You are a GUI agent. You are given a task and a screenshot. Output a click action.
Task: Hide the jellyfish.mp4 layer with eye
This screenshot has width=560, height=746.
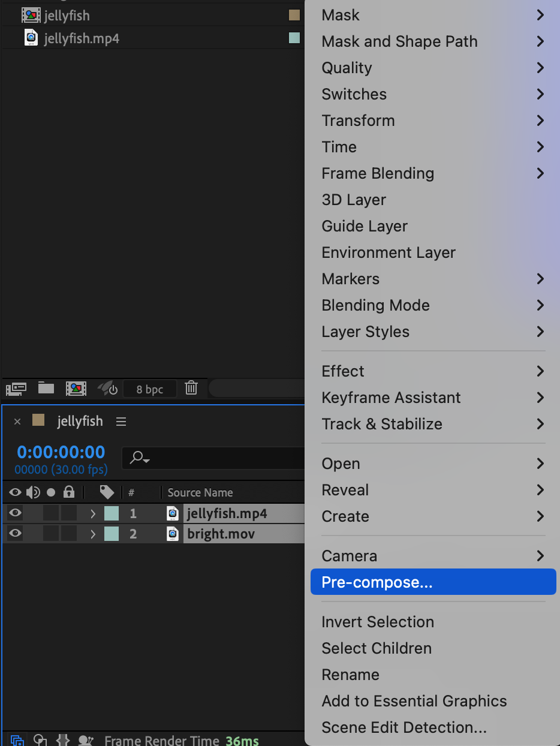click(15, 513)
